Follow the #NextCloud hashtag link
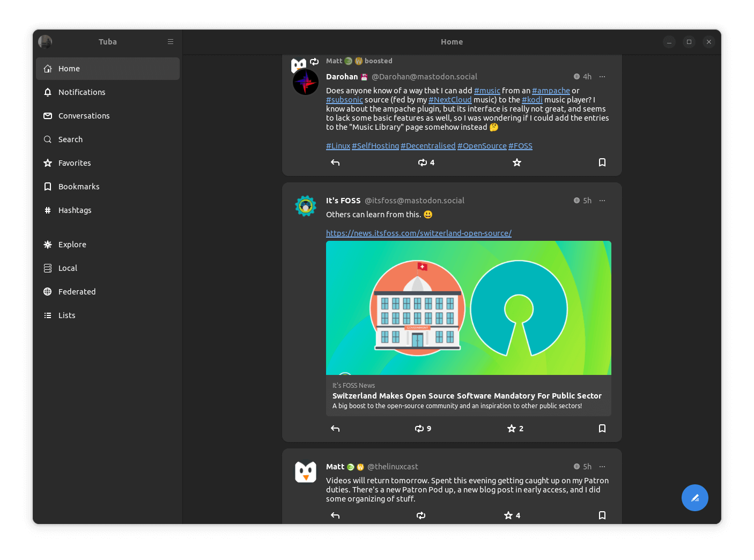Screen dimensions: 754x560 pos(450,99)
